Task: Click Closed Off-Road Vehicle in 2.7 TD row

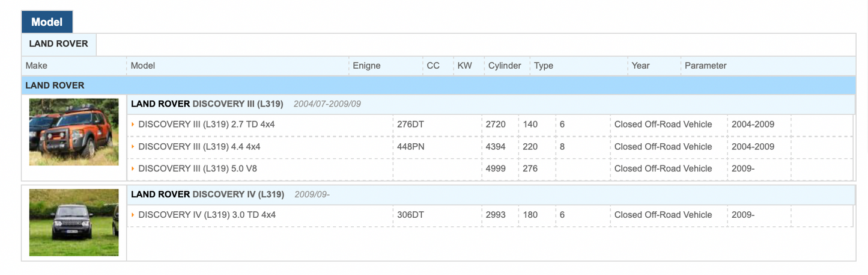Action: tap(663, 125)
